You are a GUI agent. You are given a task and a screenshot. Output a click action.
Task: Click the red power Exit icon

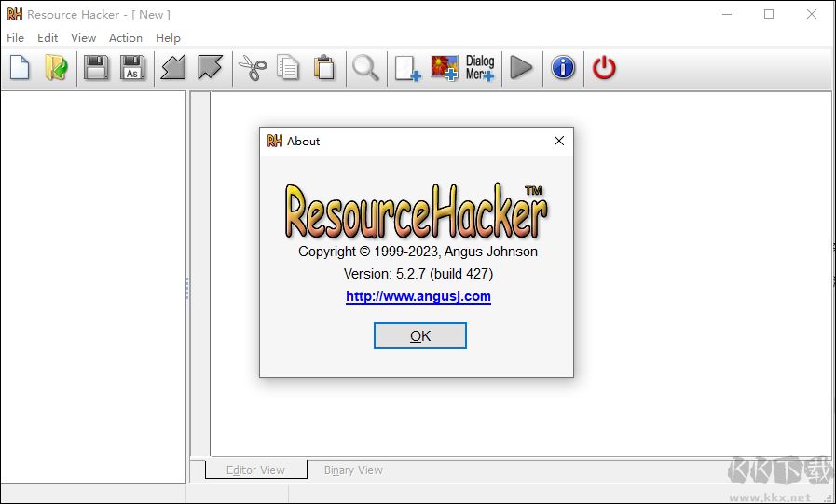[x=604, y=68]
